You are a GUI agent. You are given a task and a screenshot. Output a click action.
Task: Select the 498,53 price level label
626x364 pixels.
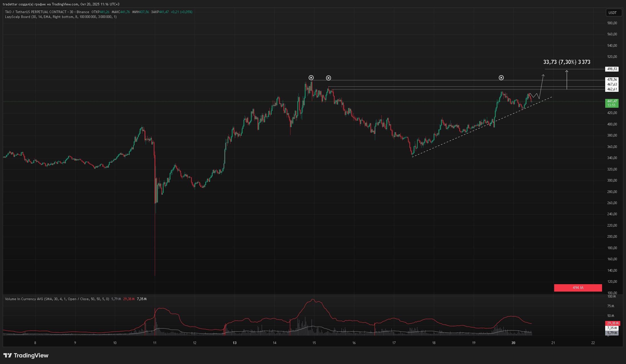pyautogui.click(x=612, y=69)
